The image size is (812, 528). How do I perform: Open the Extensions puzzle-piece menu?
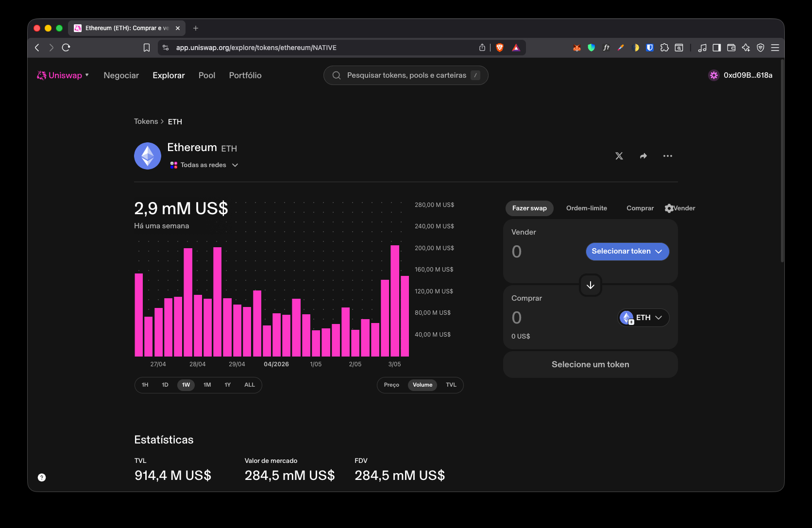tap(664, 48)
